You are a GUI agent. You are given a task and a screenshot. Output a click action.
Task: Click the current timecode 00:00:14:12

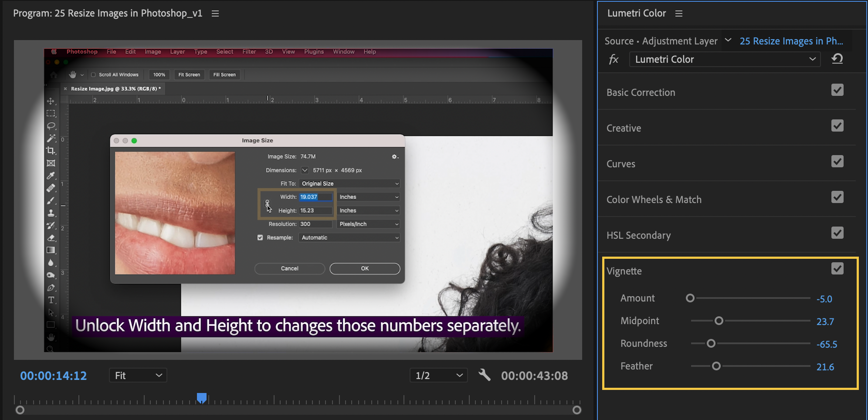click(54, 376)
